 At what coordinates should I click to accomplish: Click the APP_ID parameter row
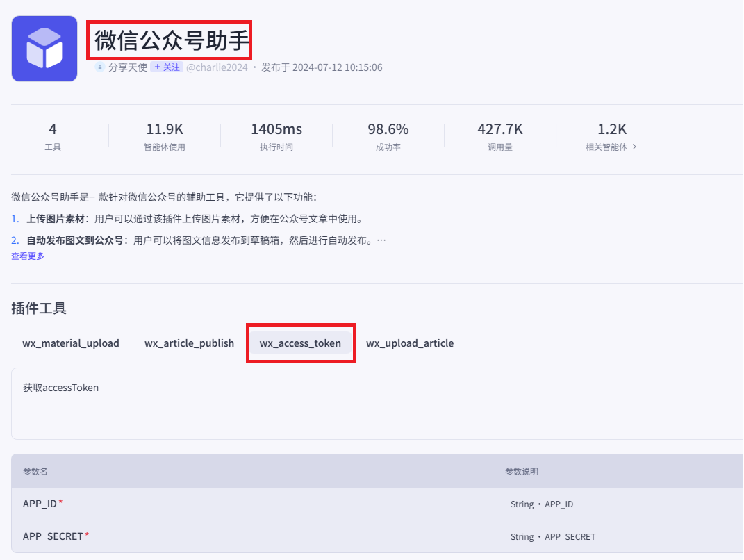point(378,504)
